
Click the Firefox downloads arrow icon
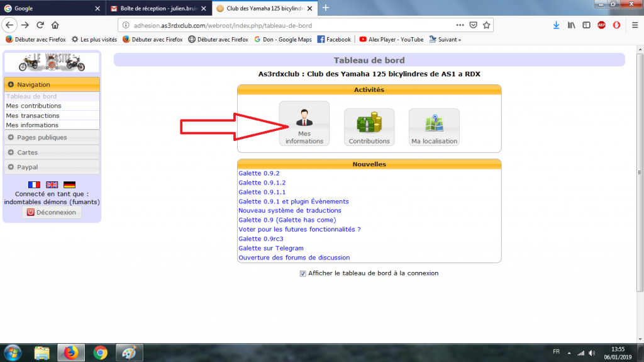[556, 25]
